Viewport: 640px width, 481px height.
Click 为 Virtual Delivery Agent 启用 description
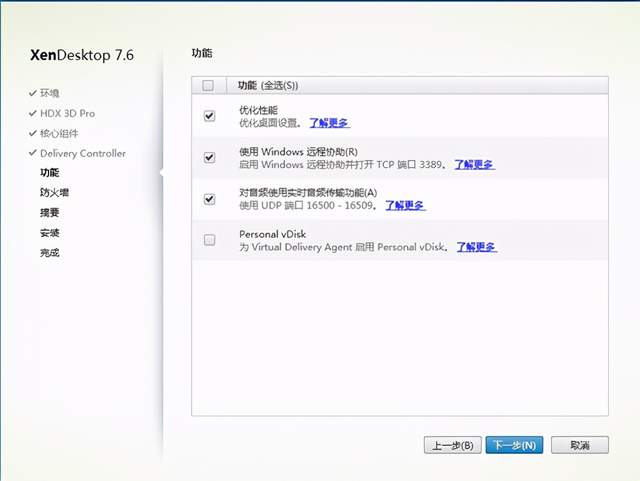pos(344,247)
